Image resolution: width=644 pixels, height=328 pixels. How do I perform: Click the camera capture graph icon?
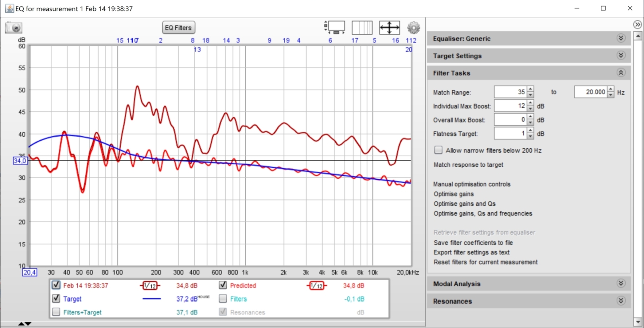coord(14,28)
